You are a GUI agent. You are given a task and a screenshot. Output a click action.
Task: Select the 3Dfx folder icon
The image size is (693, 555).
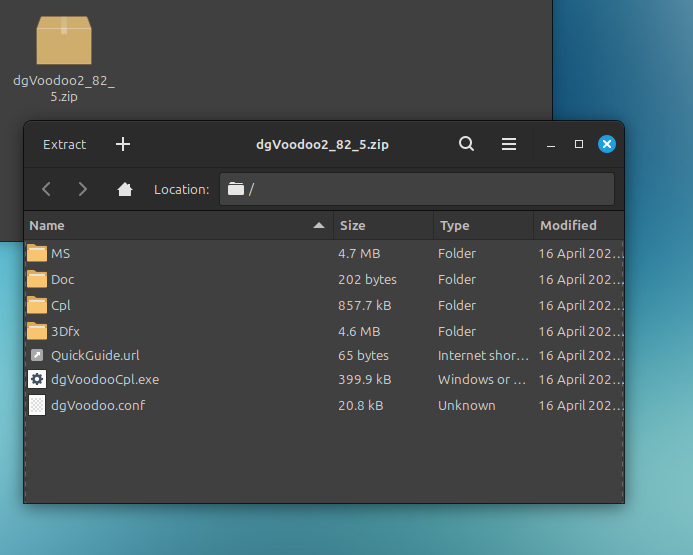pyautogui.click(x=37, y=332)
